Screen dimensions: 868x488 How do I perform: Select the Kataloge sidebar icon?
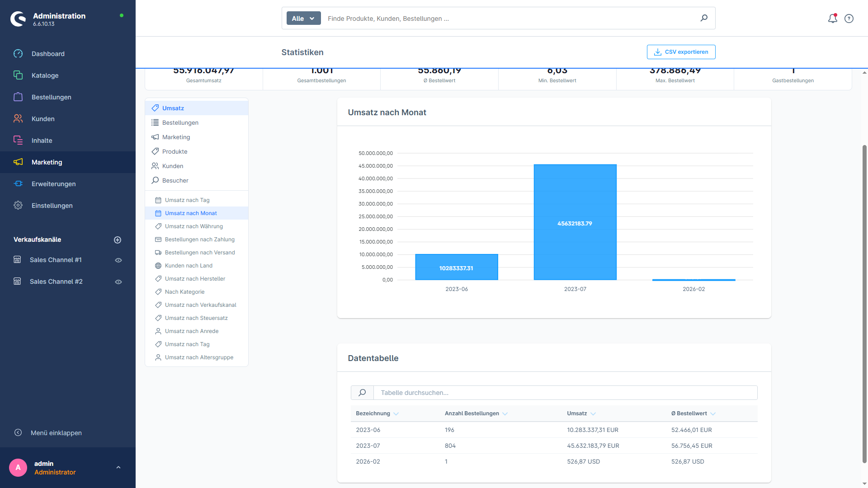point(18,75)
